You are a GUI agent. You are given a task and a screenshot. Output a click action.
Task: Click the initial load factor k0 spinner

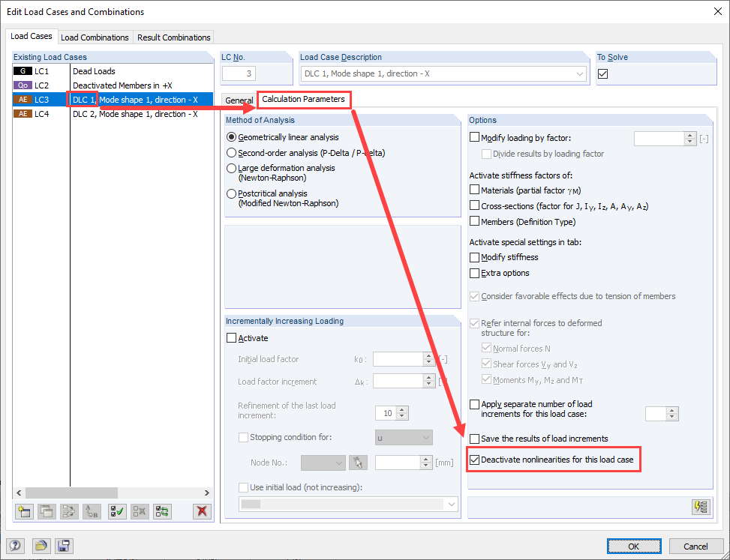click(429, 358)
